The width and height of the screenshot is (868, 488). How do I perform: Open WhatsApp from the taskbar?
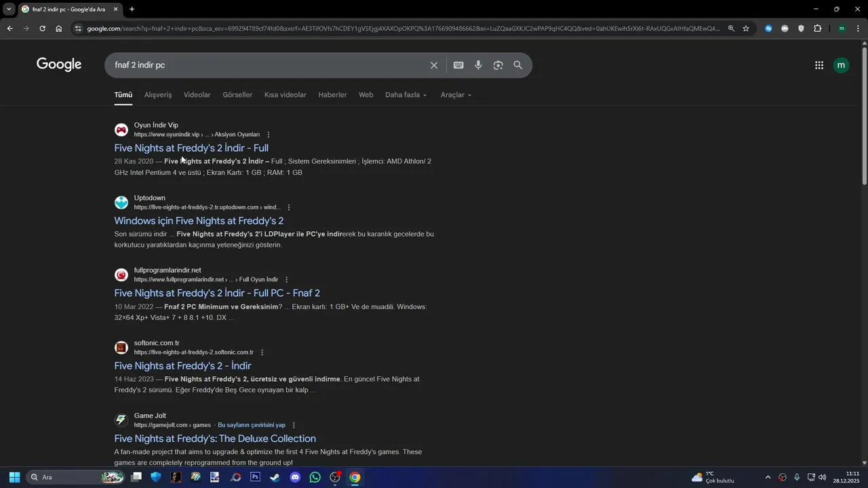pyautogui.click(x=315, y=477)
